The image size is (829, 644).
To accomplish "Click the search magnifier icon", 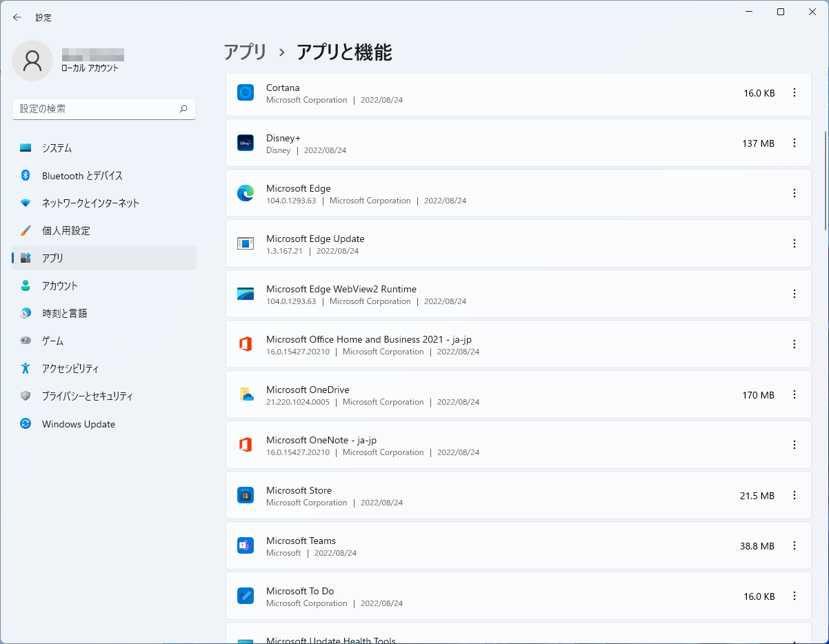I will 183,109.
